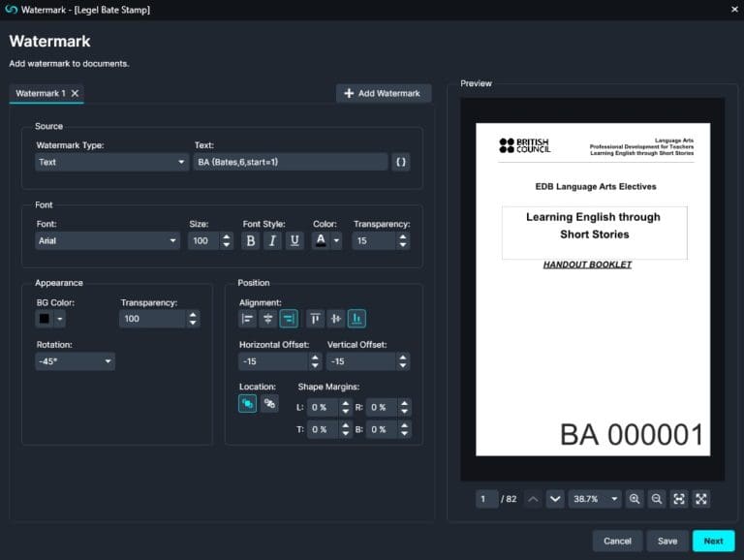
Task: Select center horizontal alignment
Action: (267, 319)
